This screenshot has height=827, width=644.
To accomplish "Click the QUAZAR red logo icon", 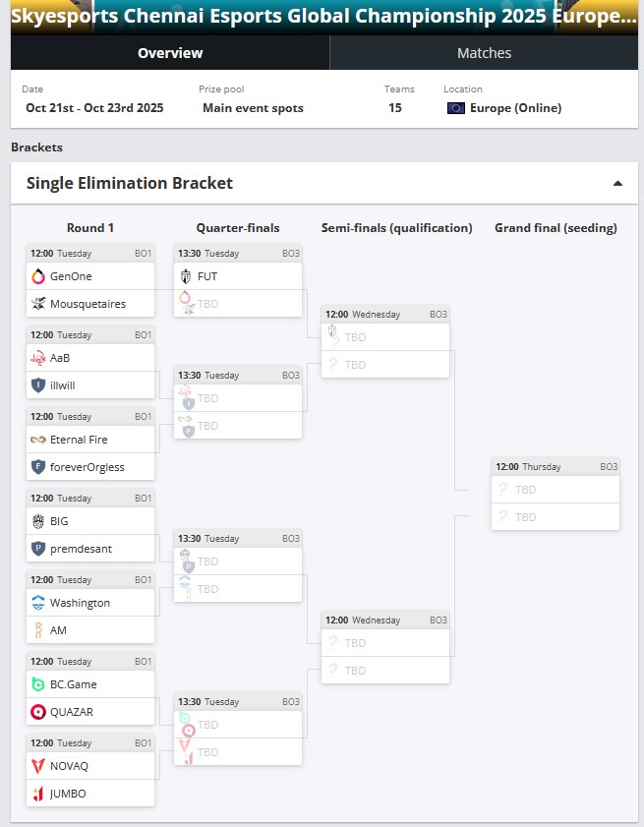I will [x=38, y=712].
